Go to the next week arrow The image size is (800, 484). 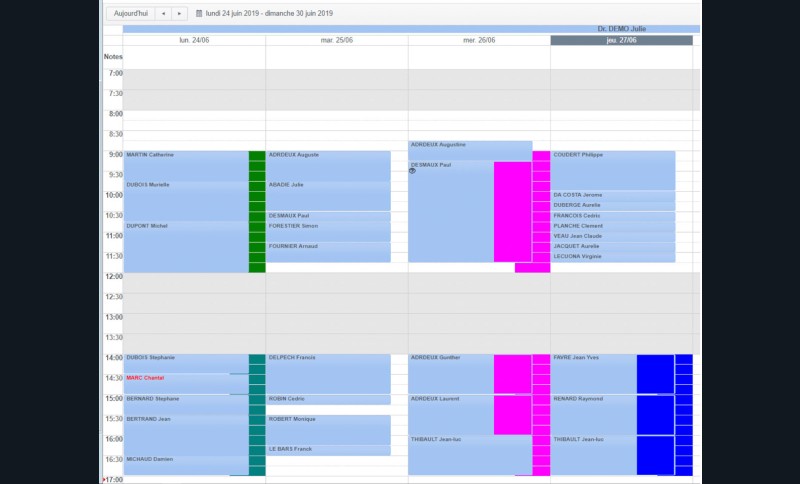(179, 14)
